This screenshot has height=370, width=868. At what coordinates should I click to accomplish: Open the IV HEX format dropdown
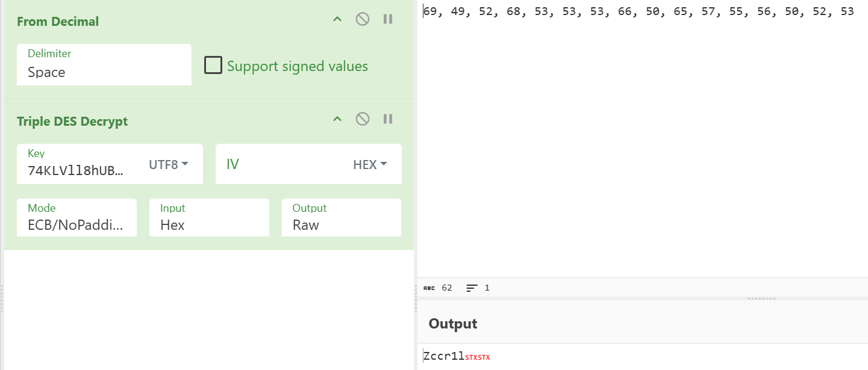[369, 164]
